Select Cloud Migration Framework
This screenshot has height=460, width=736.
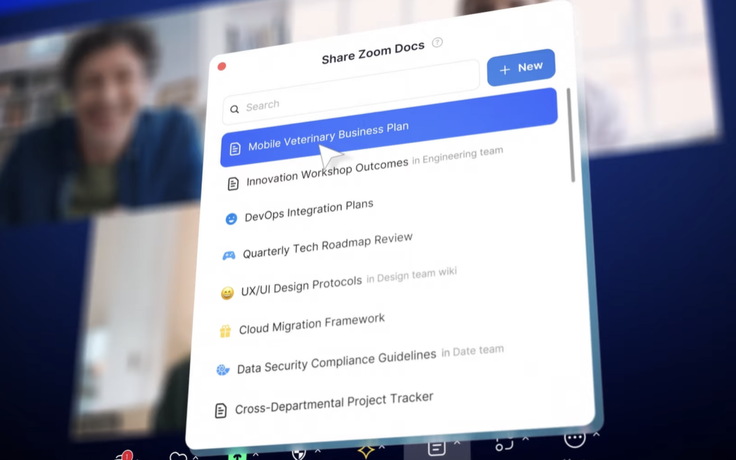click(312, 324)
